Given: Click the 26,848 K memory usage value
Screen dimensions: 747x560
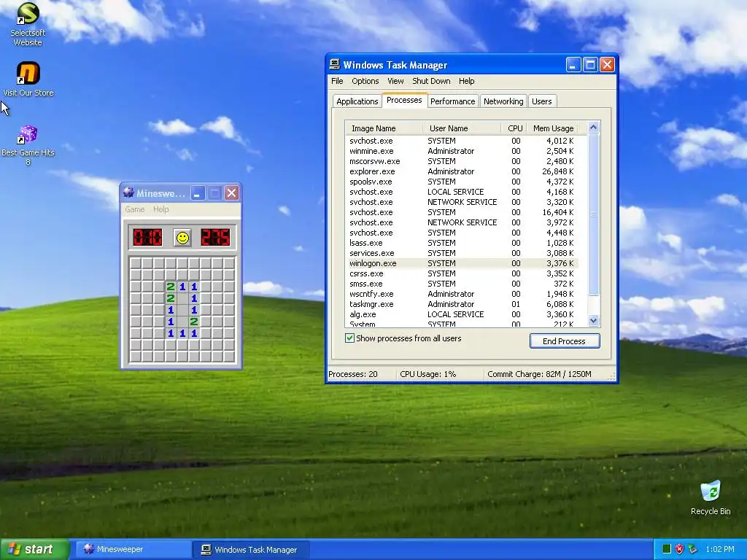Looking at the screenshot, I should click(558, 171).
